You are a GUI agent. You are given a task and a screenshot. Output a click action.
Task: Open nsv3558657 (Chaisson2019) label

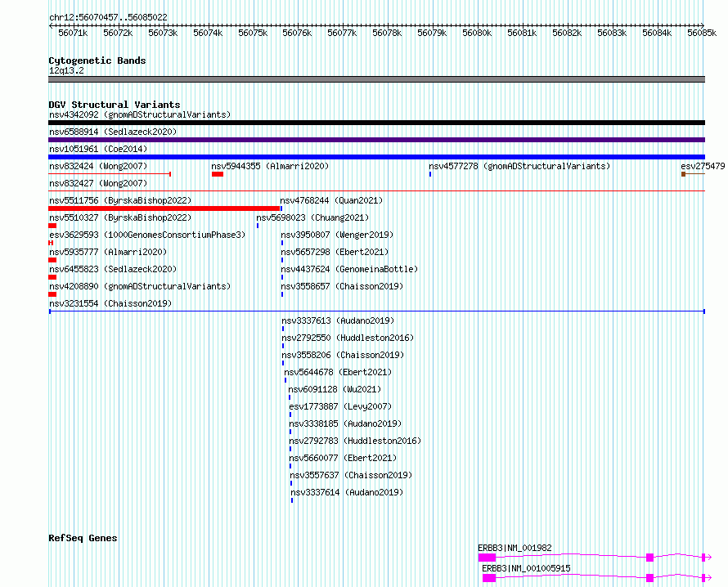pos(342,286)
